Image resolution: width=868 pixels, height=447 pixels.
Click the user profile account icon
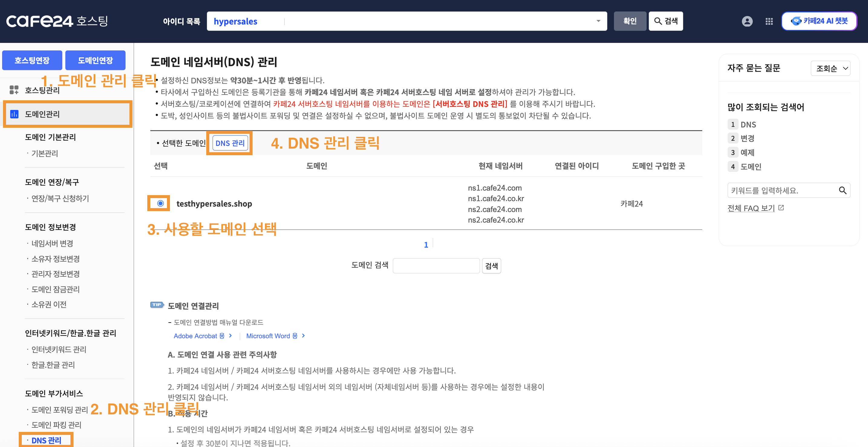747,21
